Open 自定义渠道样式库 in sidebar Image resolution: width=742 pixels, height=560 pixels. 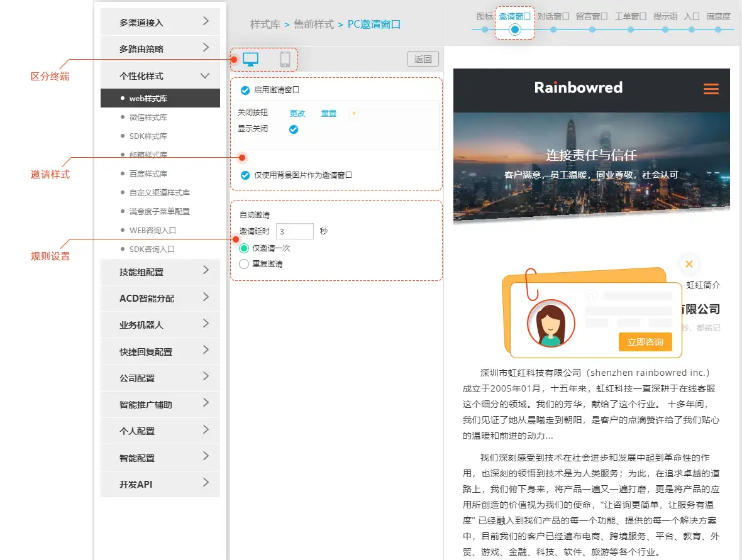coord(160,192)
